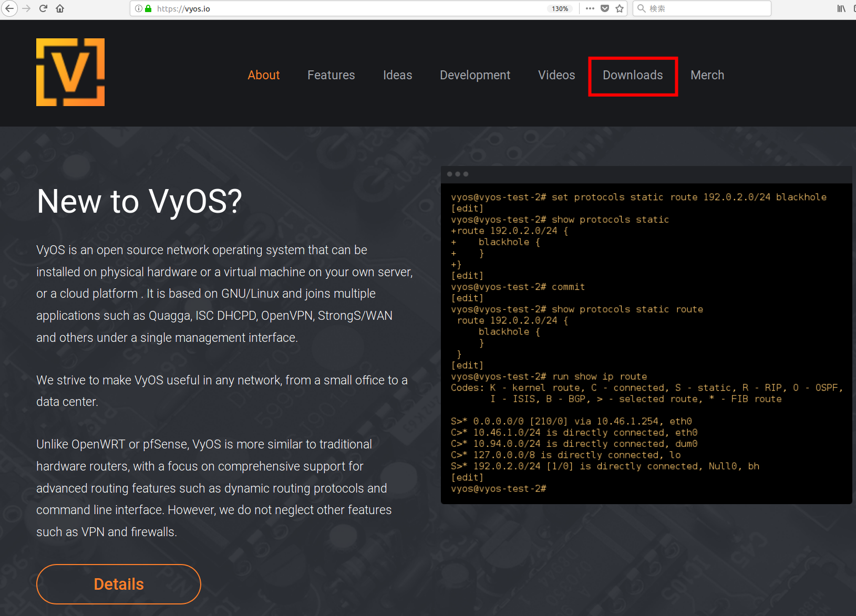Click the terminal line 'set protocols static route 192.0.2.0/24 blackhole'
Viewport: 856px width, 616px height.
638,197
